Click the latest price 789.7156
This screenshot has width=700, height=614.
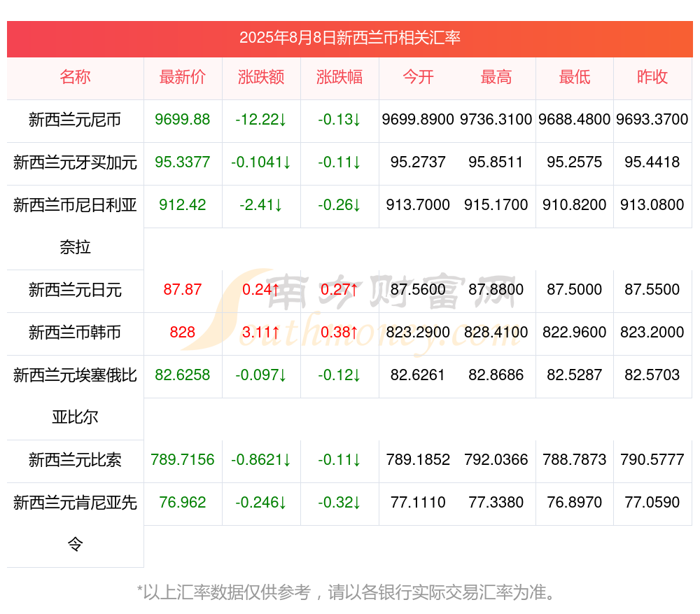click(182, 459)
